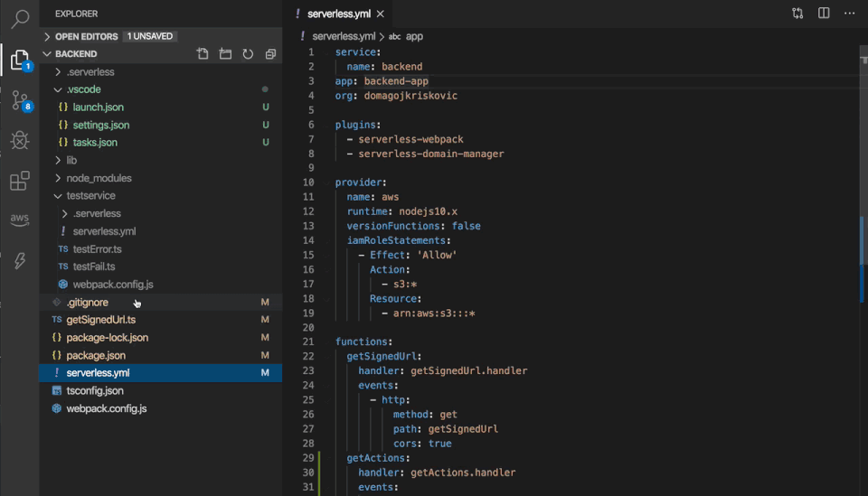Click 'arn:aws:s3:::*' resource value
This screenshot has height=496, width=868.
click(x=434, y=313)
